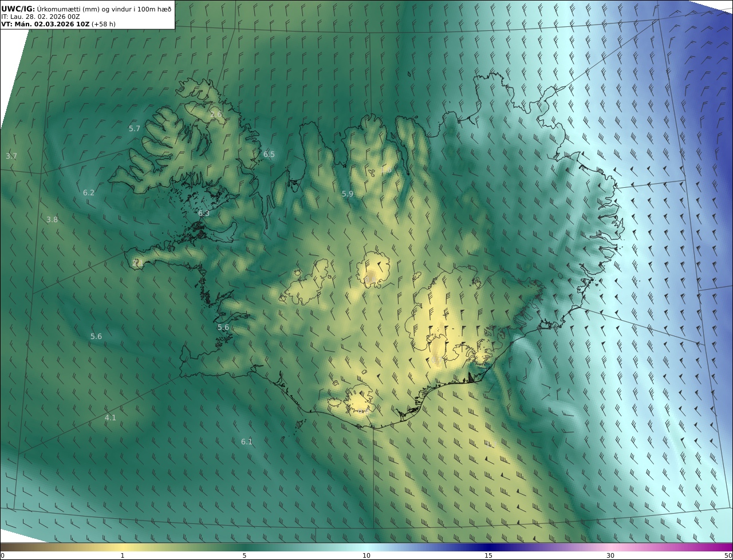
Task: Click the colorbar tick label 5
Action: point(245,555)
